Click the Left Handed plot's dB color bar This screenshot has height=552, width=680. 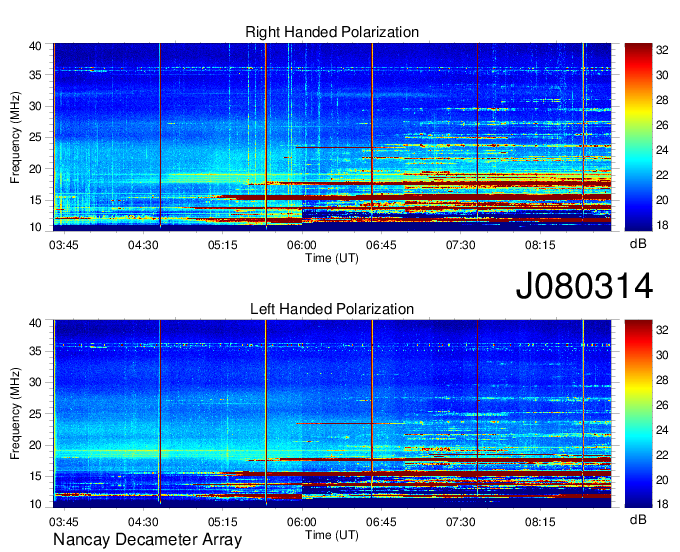[638, 414]
